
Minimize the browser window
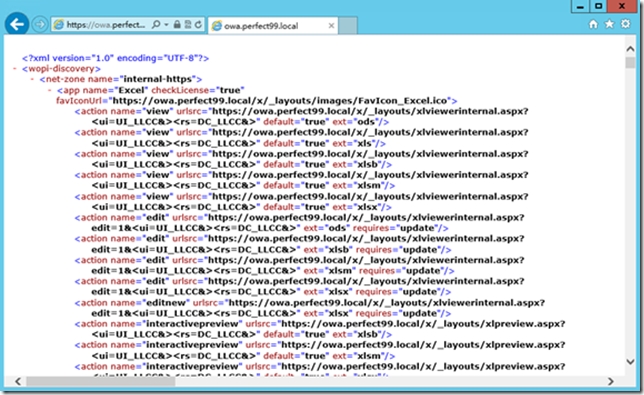[x=580, y=6]
